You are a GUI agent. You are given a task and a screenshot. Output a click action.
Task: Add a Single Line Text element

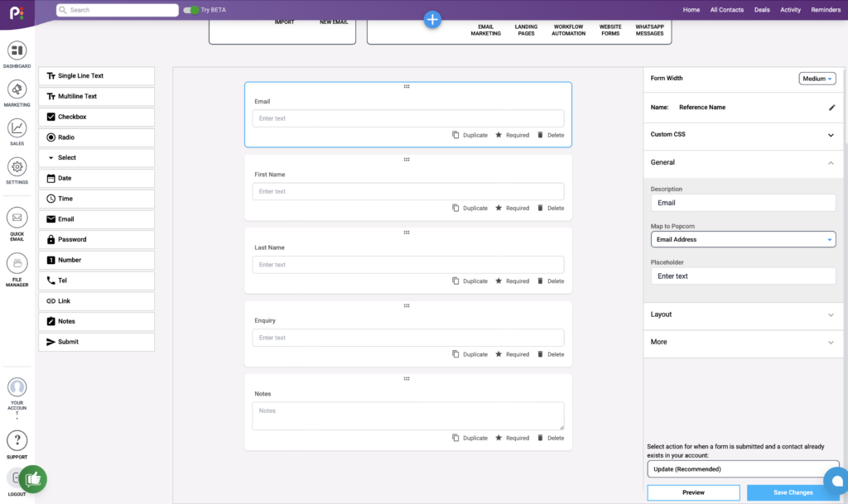point(96,76)
